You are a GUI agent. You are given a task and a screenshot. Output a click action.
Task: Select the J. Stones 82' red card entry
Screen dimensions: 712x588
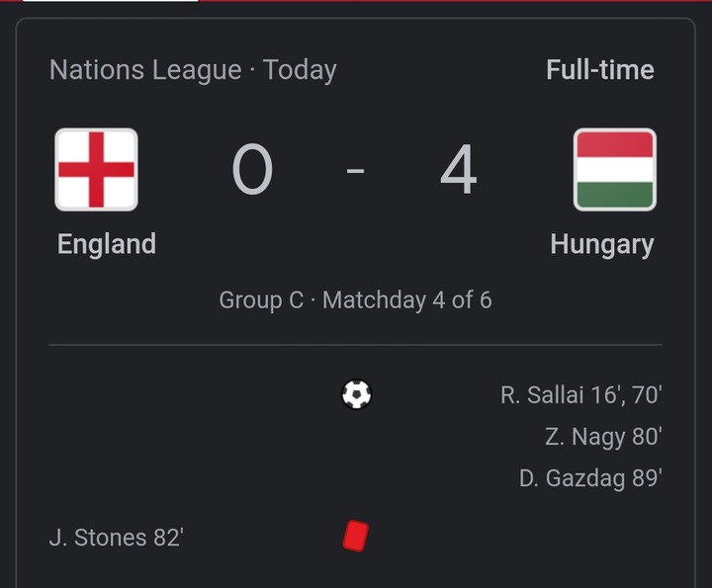point(117,538)
